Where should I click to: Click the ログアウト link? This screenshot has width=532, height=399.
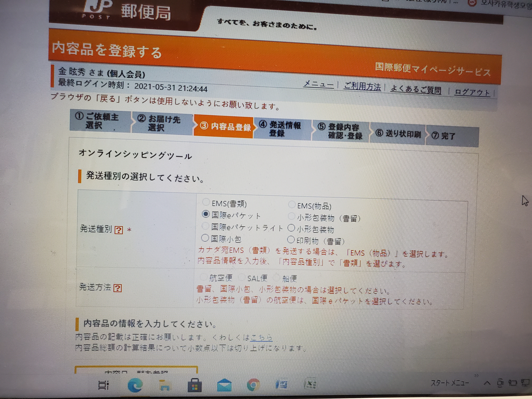[472, 92]
